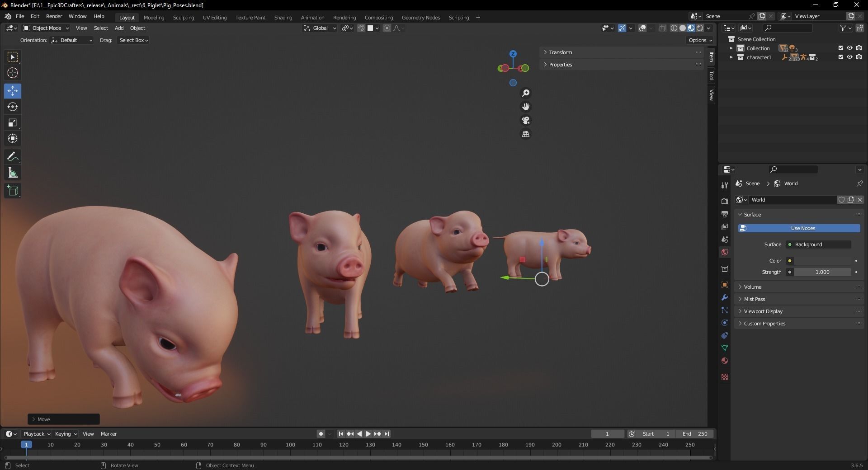Disable character1 in renders camera icon
The width and height of the screenshot is (868, 470).
pyautogui.click(x=859, y=57)
